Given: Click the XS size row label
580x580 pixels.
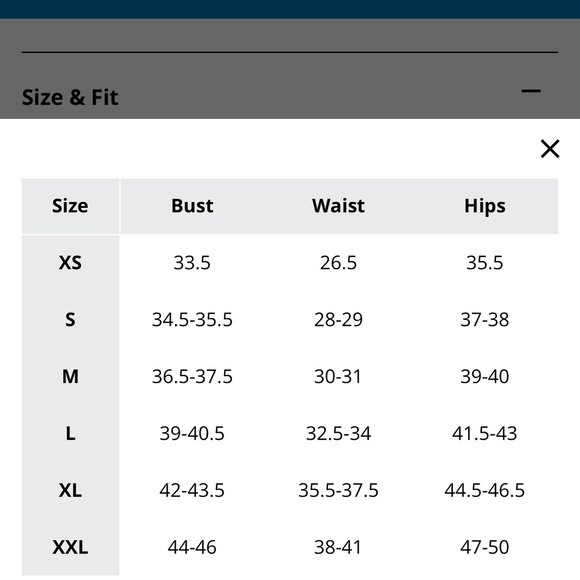Looking at the screenshot, I should (70, 263).
